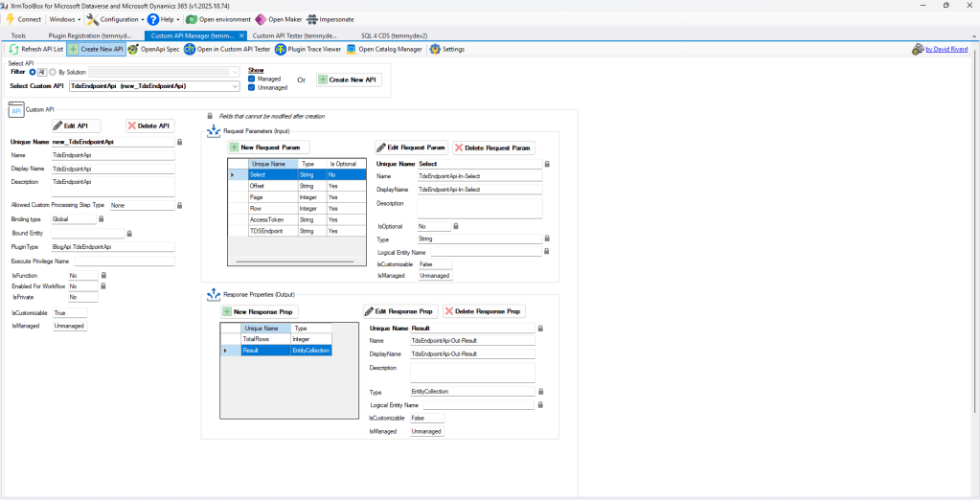Switch to the Tools tab
Screen dimensions: 980x500
(x=19, y=35)
